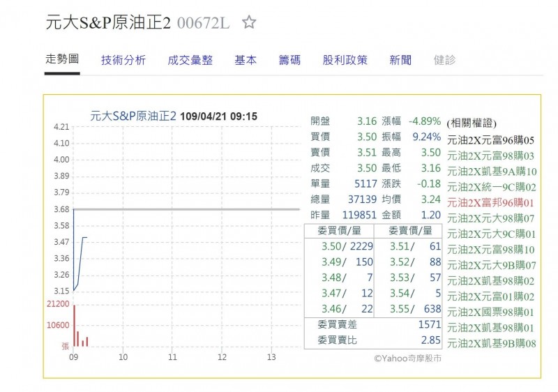The width and height of the screenshot is (558, 392).
Task: Open warrant 元油2X國票98購01
Action: click(490, 312)
